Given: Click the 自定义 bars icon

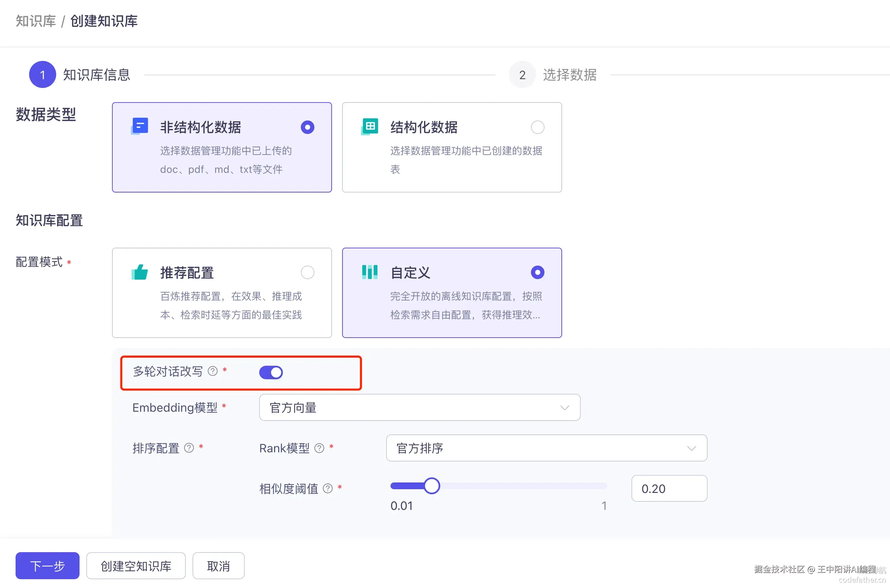Looking at the screenshot, I should 370,272.
